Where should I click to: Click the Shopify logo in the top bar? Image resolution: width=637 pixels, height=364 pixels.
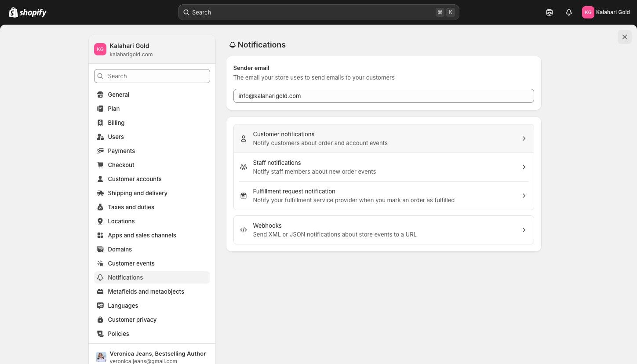(x=28, y=12)
